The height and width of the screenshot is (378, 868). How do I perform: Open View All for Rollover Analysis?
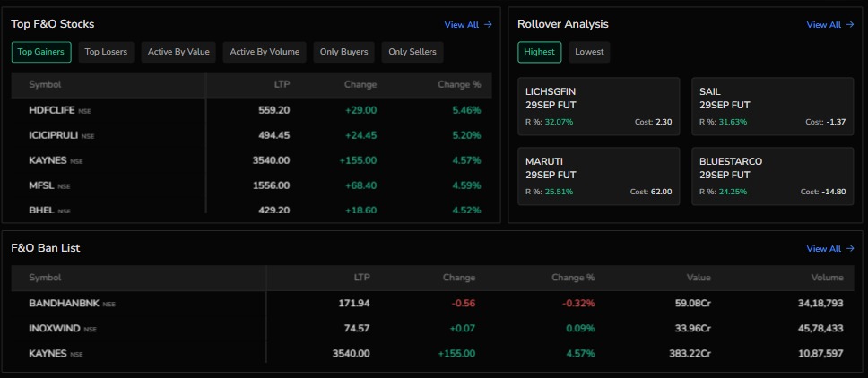coord(829,25)
